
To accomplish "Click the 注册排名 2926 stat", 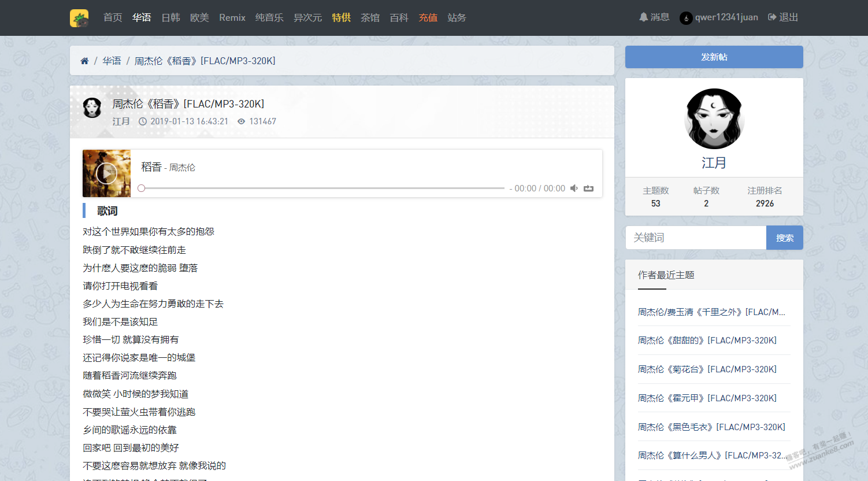I will pyautogui.click(x=765, y=197).
